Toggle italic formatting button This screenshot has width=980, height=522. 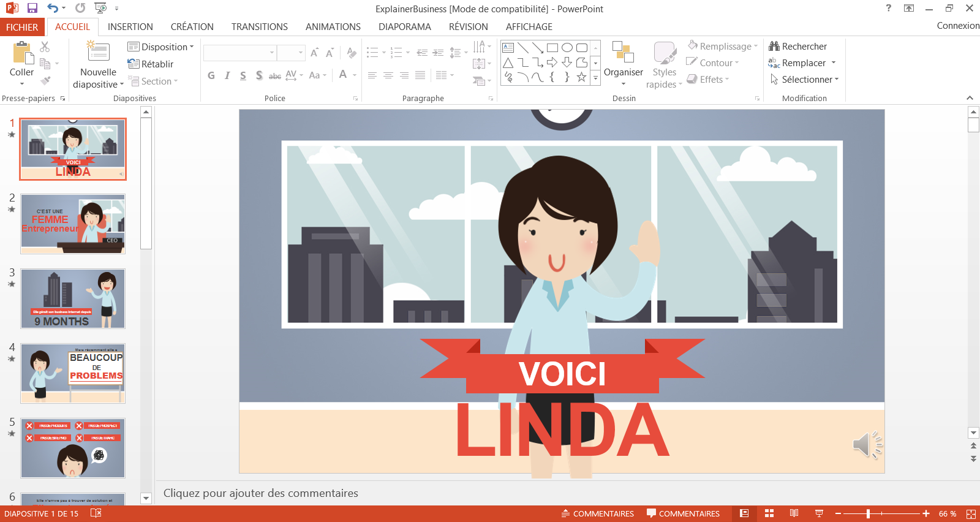click(x=227, y=75)
